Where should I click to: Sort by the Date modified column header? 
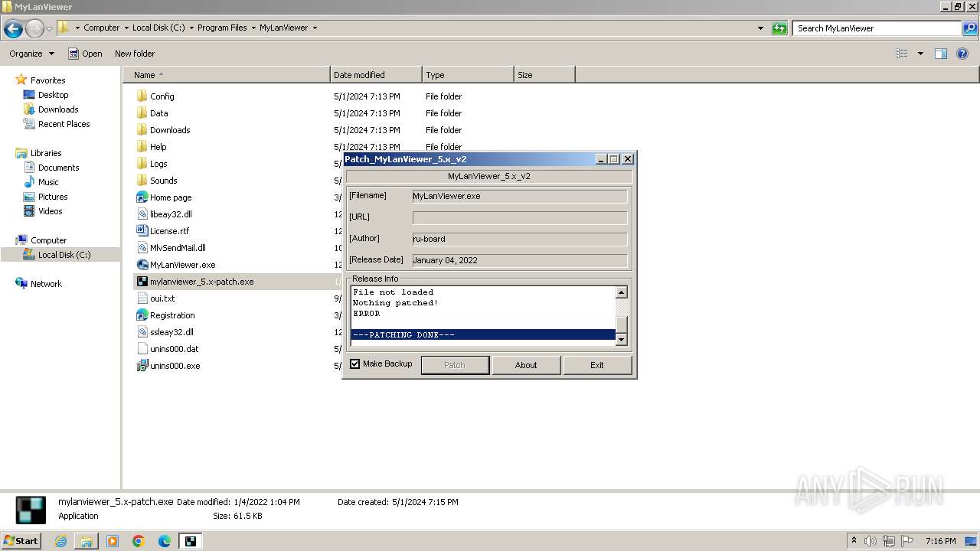coord(376,75)
